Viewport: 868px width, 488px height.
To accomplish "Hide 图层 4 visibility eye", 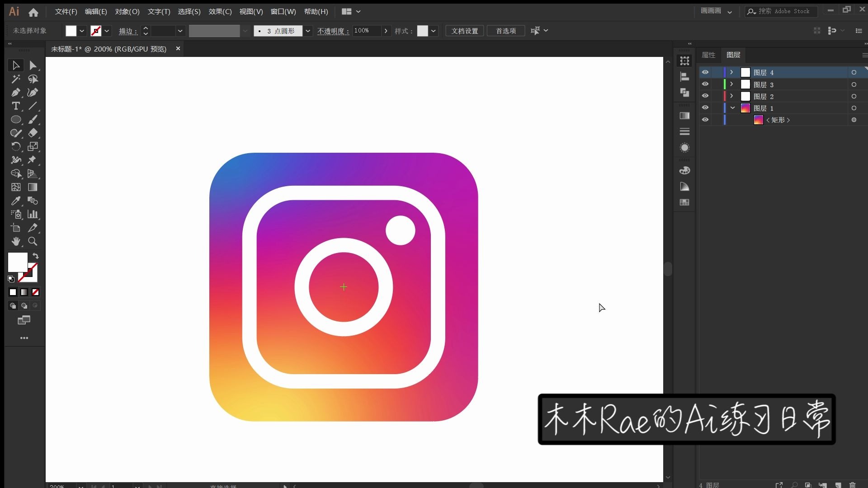I will (705, 72).
